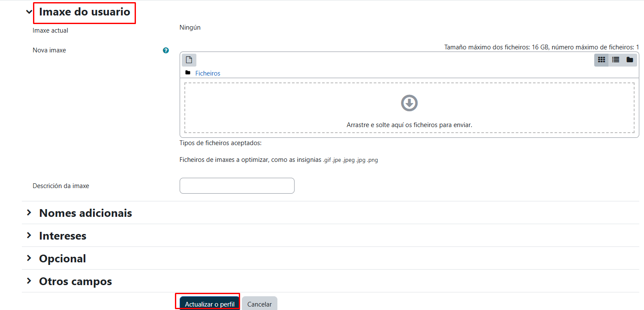Screen dimensions: 644x310
Task: Click the Cancelar button
Action: (x=259, y=303)
